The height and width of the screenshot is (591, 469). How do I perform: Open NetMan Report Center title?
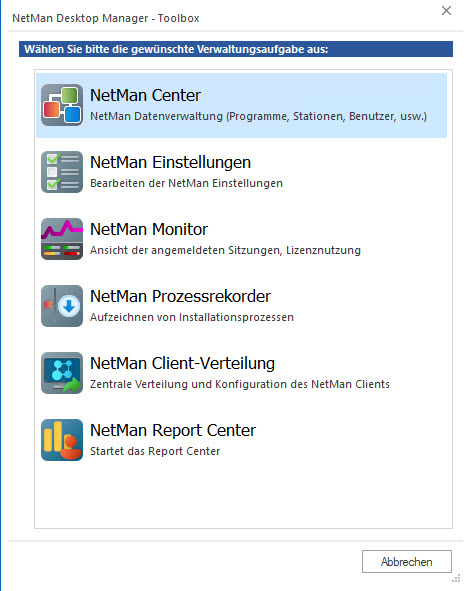coord(173,430)
